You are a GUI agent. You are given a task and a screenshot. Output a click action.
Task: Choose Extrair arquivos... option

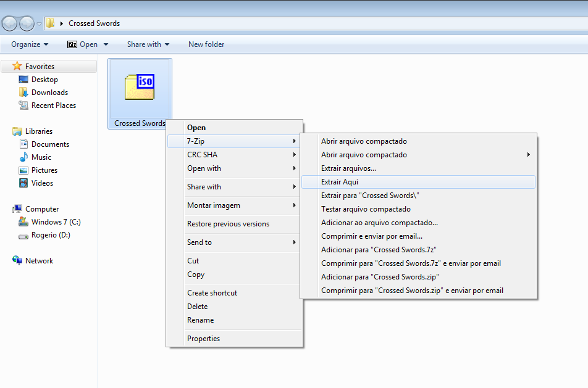click(x=348, y=168)
